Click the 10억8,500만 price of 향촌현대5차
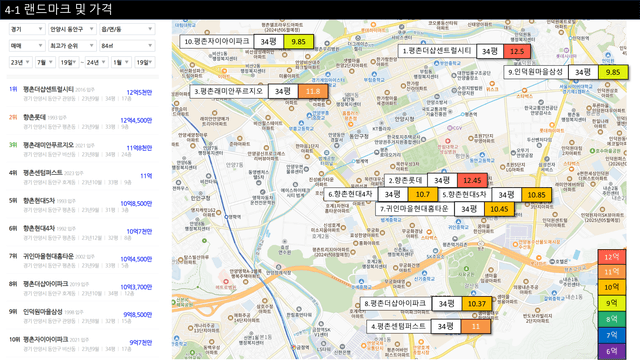 (136, 203)
